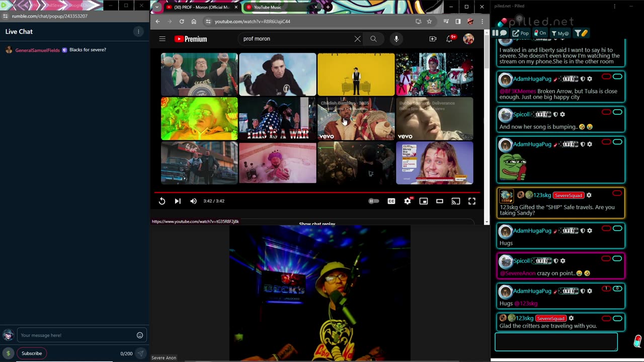This screenshot has width=644, height=362.
Task: Mute the YouTube player volume
Action: point(194,201)
